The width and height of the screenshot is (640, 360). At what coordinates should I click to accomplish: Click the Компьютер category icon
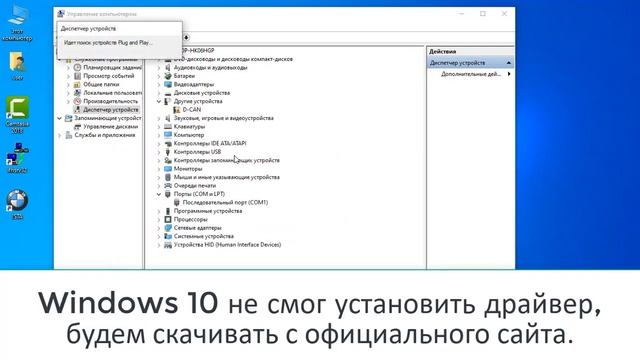tap(168, 135)
